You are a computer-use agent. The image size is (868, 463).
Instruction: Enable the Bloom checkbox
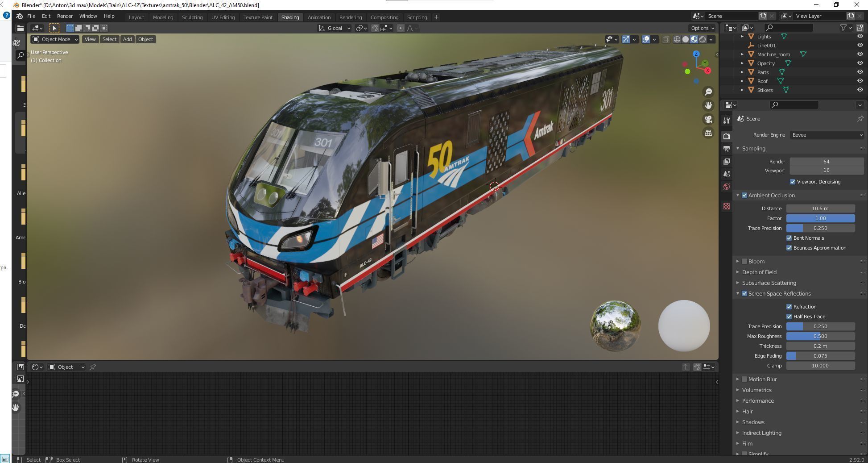click(x=744, y=261)
